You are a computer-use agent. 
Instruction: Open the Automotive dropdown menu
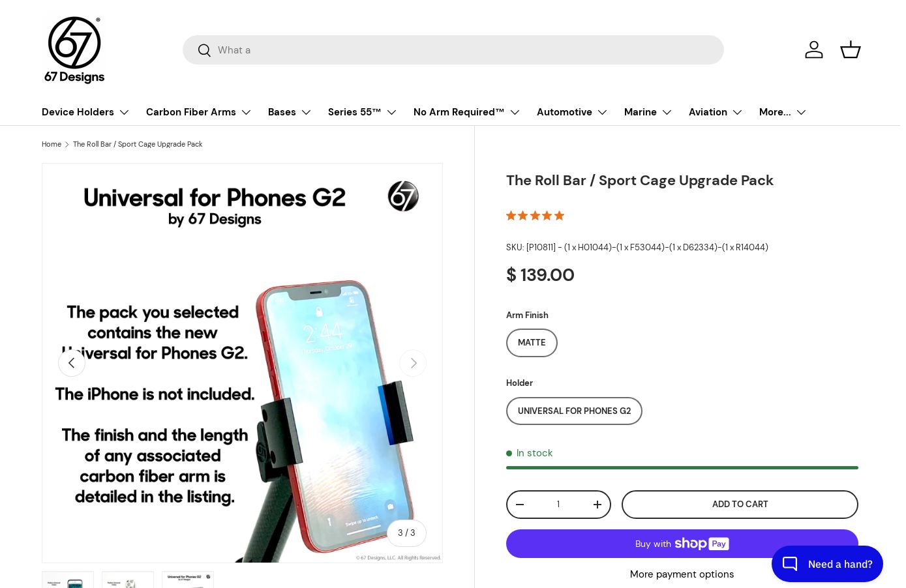click(x=572, y=112)
